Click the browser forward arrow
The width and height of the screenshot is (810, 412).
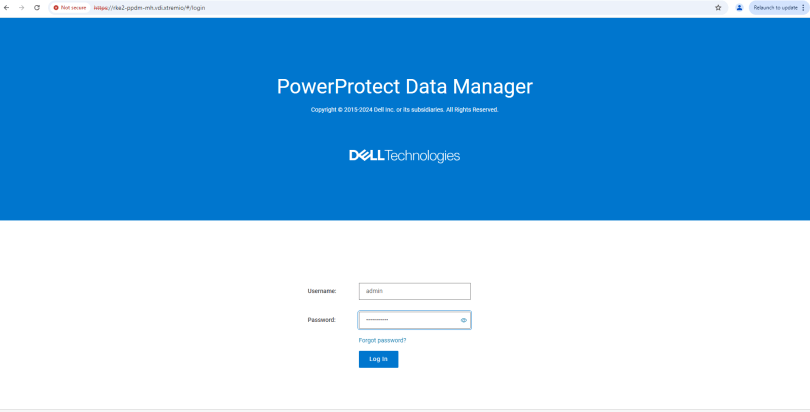[22, 7]
